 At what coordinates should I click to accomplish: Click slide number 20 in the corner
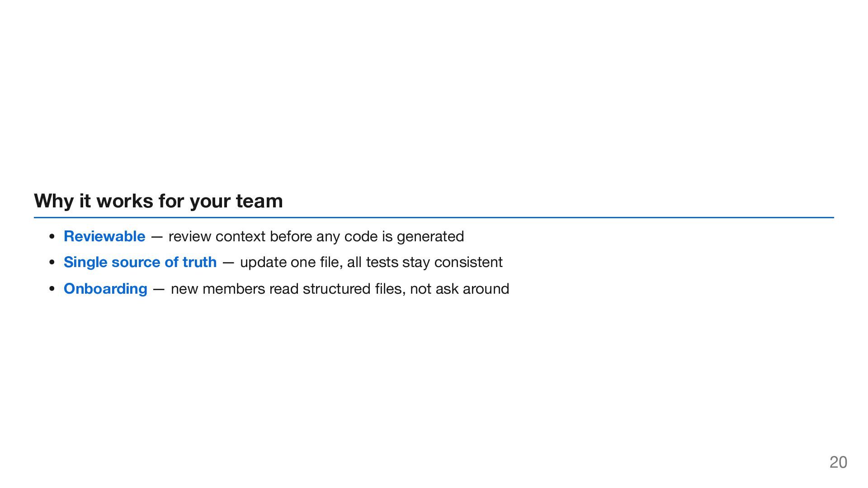click(x=838, y=462)
